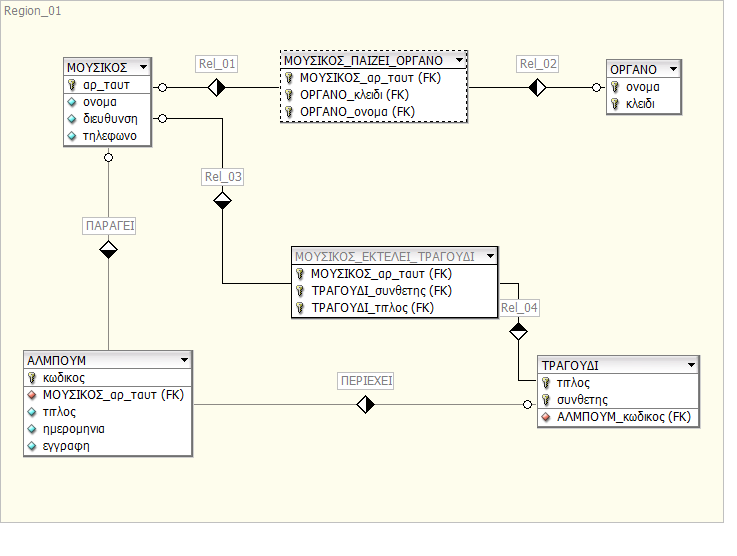Click key icon of ΜΟΥΣΙΚΟΣ_αρ_ταυτ in ΜΟΥΣΙΚΟΣ_ΠΑΙΖΕΙ_ΟΡΓΑΝΟ
737x556 pixels.
pyautogui.click(x=289, y=78)
